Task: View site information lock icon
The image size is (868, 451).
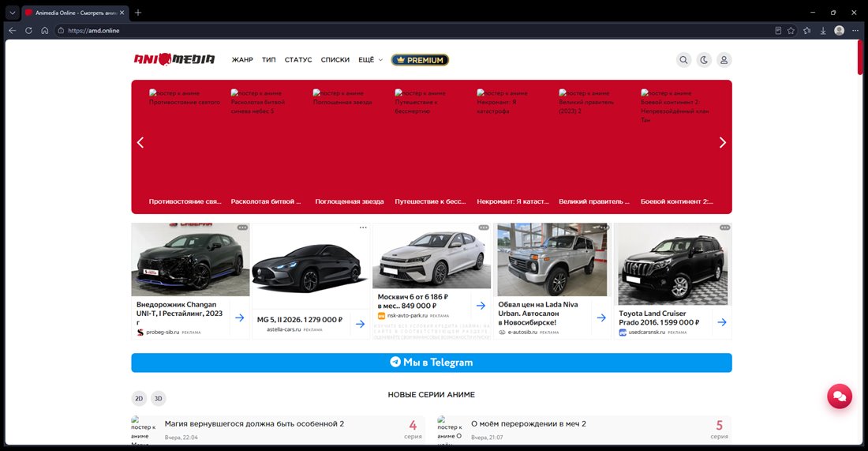Action: 61,31
